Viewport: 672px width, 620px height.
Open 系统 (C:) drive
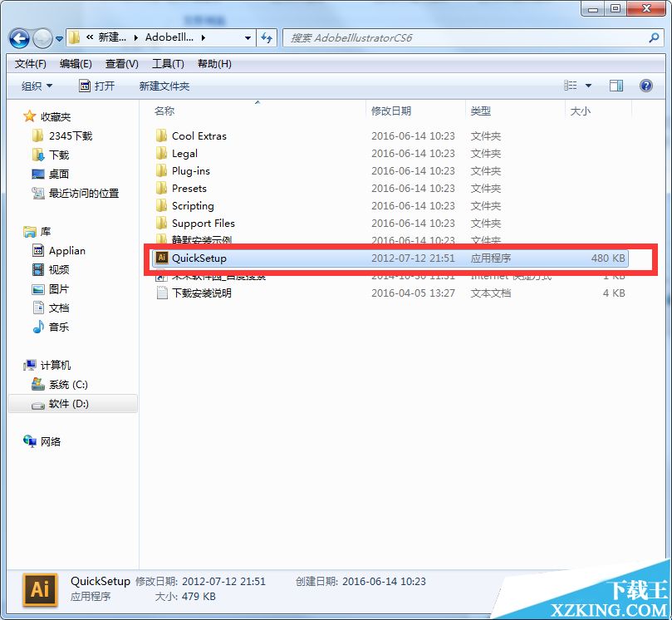click(60, 384)
